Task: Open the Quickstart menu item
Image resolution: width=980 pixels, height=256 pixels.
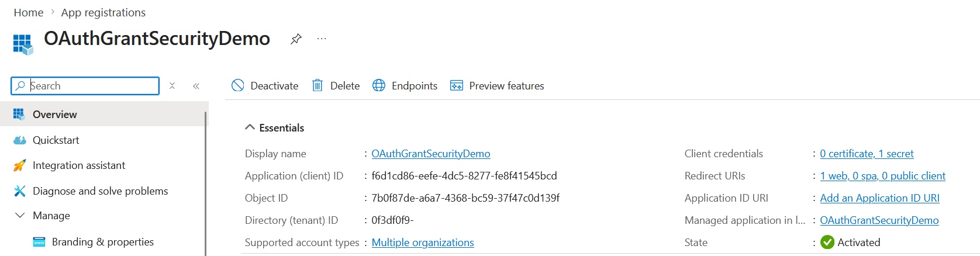Action: pos(56,140)
